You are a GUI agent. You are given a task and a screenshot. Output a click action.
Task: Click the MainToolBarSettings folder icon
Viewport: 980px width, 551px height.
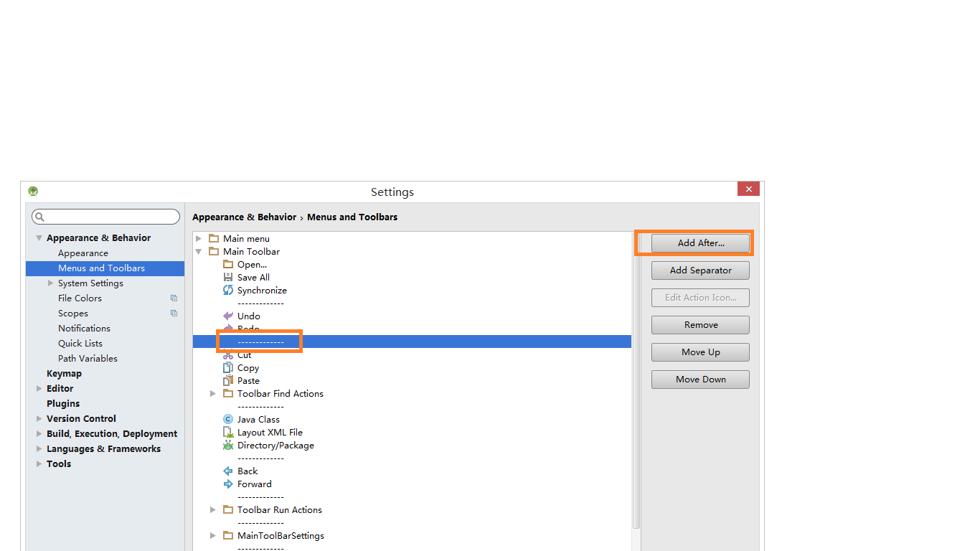[228, 535]
